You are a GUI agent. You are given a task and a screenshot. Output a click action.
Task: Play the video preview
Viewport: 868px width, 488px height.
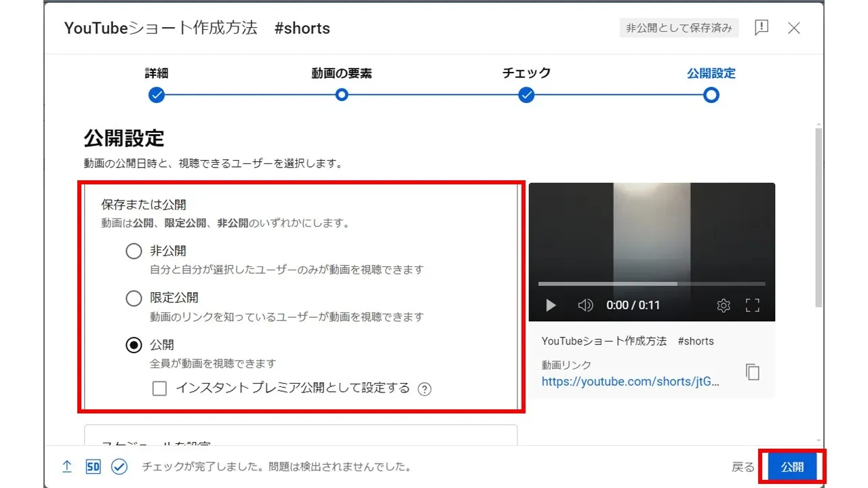tap(551, 306)
